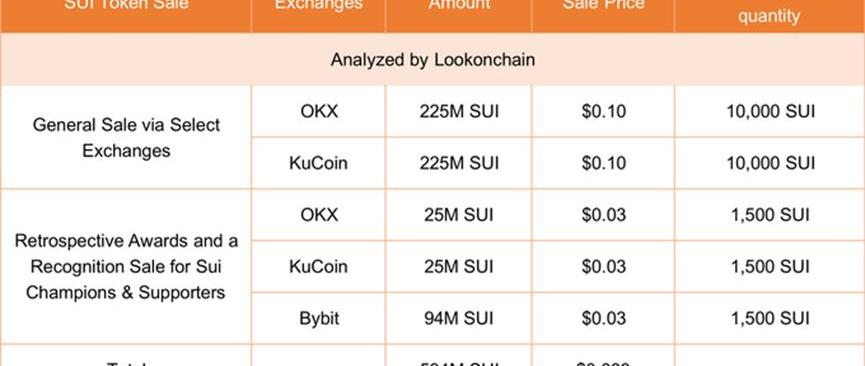Click KuCoin in the General Sale section
This screenshot has width=865, height=366.
tap(318, 163)
